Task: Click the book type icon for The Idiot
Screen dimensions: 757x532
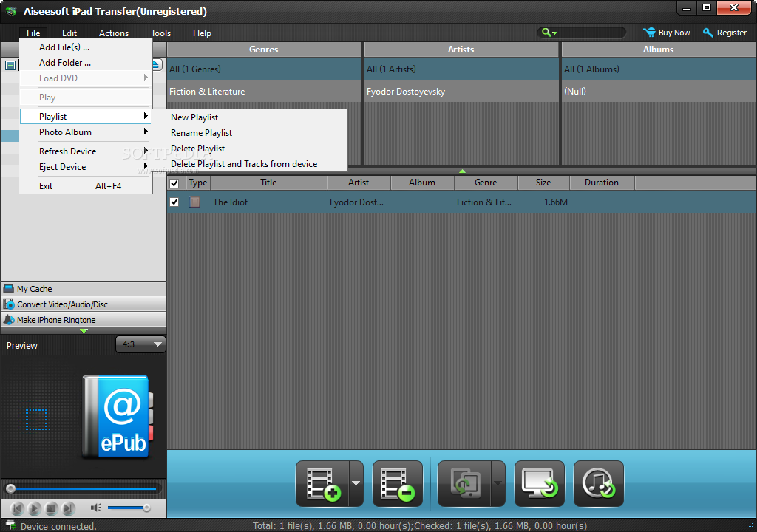Action: click(194, 202)
